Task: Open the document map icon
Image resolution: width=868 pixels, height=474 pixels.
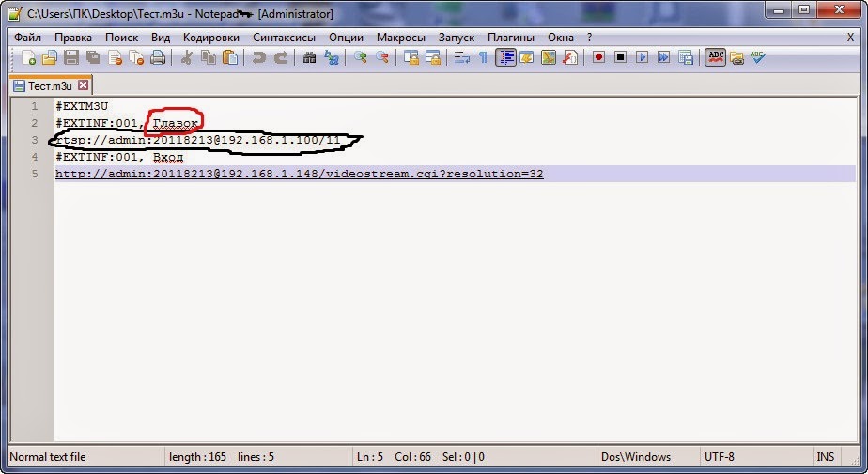Action: (548, 57)
